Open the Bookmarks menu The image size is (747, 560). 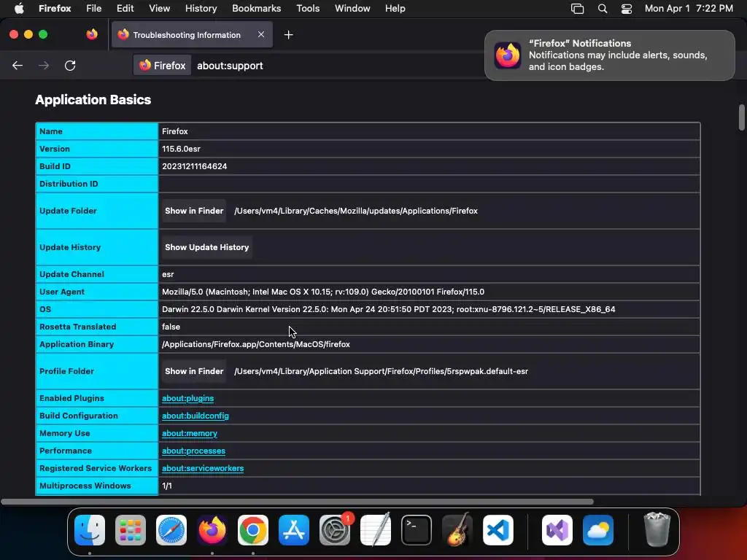click(256, 9)
